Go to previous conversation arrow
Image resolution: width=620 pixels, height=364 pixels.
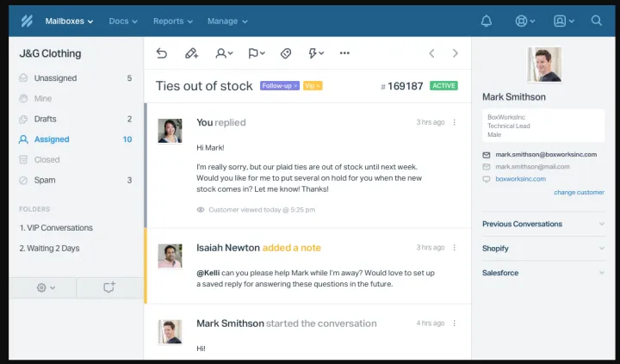click(x=432, y=53)
